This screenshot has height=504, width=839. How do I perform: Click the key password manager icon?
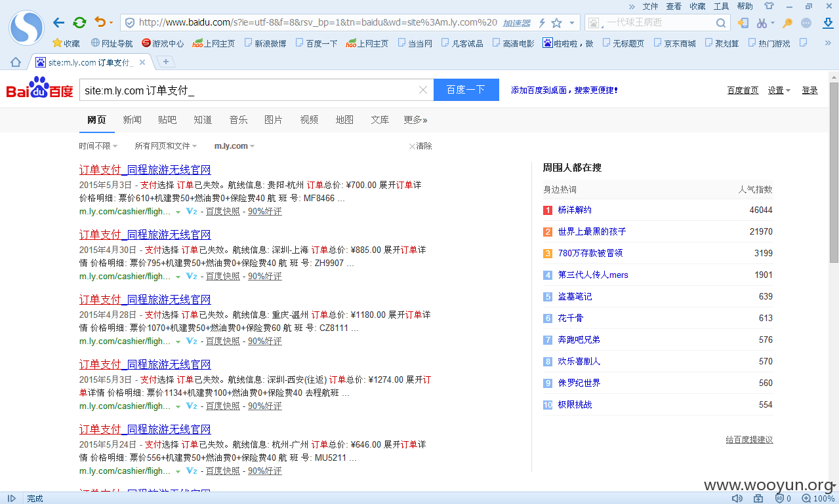(x=788, y=23)
